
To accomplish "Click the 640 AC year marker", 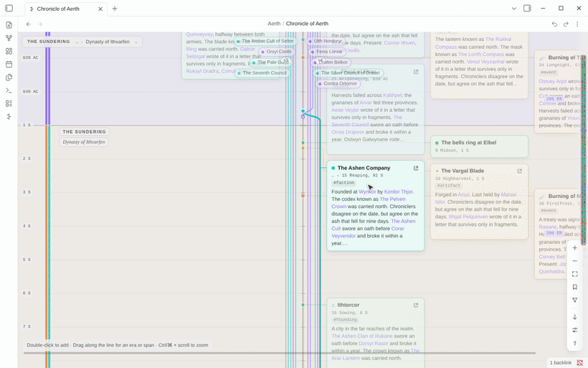I will click(x=30, y=92).
